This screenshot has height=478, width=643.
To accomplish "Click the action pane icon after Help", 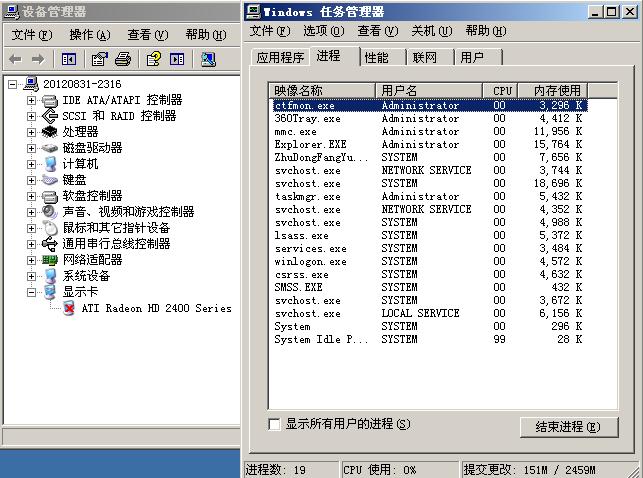I will pyautogui.click(x=177, y=59).
